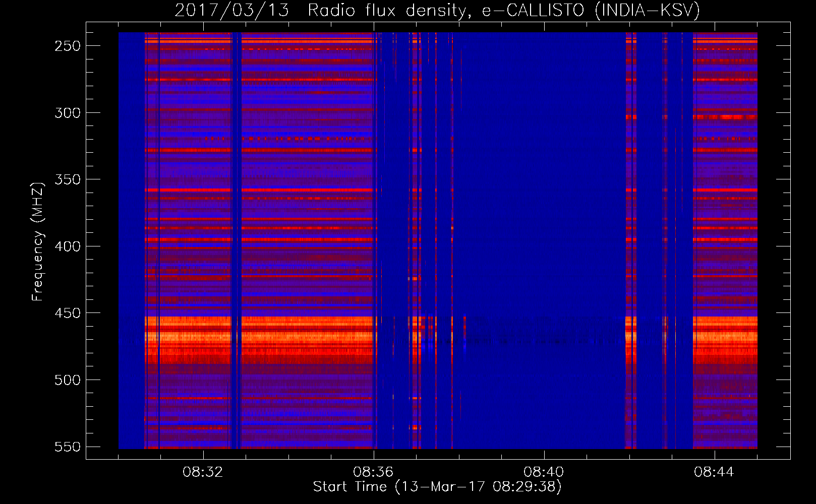Image resolution: width=816 pixels, height=504 pixels.
Task: Click the 350 frequency tick label
Action: pos(68,179)
